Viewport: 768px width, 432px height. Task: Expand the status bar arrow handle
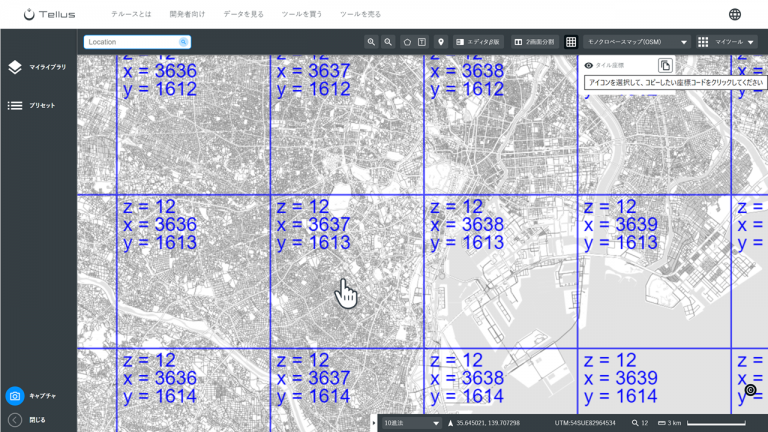(x=374, y=423)
